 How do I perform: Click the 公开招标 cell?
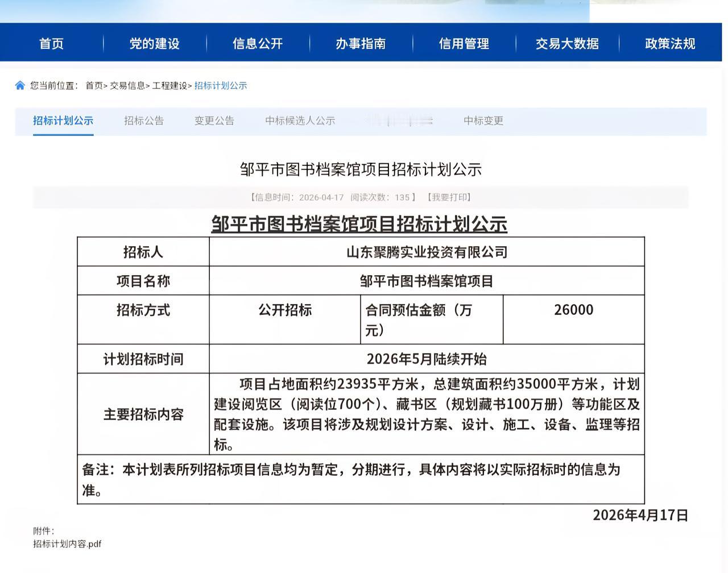click(285, 319)
